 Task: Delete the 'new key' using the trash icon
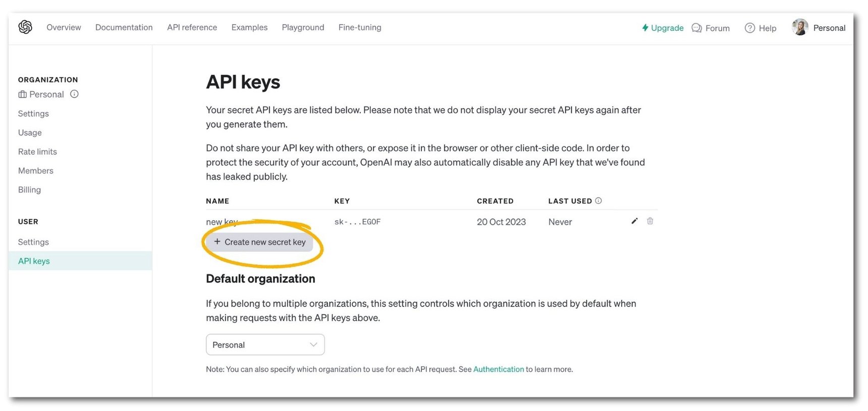coord(649,221)
